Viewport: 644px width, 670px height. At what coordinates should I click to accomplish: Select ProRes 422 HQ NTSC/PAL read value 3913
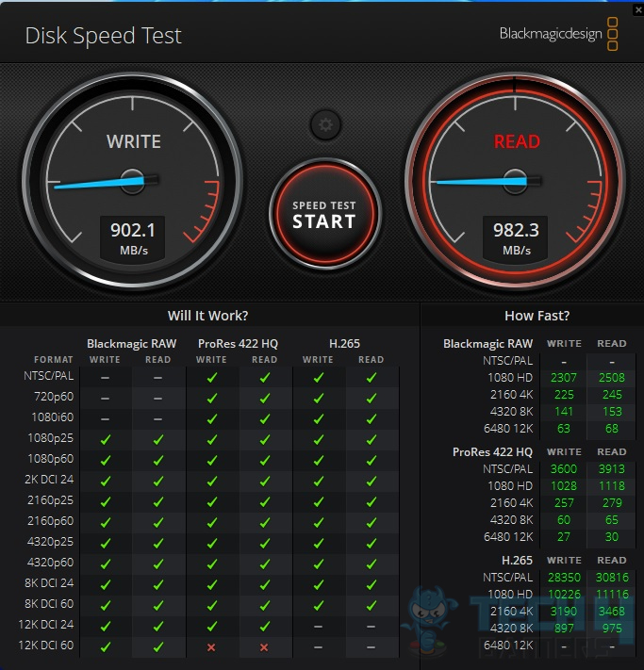[612, 469]
